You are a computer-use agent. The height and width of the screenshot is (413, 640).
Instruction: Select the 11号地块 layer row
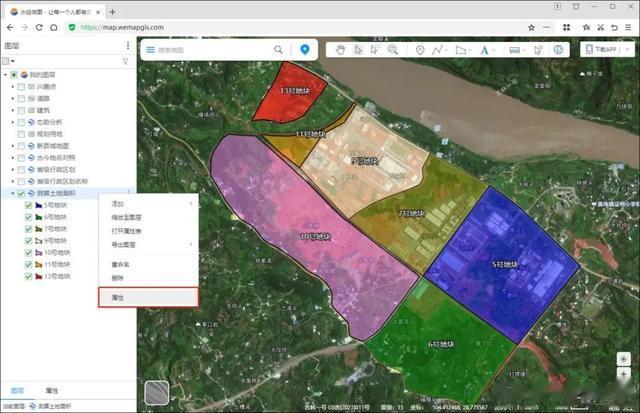pyautogui.click(x=57, y=264)
